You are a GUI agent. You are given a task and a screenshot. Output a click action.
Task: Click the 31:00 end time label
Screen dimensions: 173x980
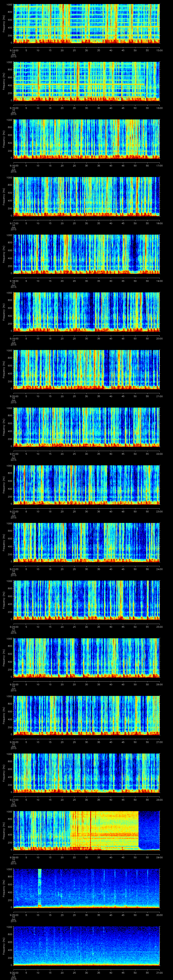point(159,972)
